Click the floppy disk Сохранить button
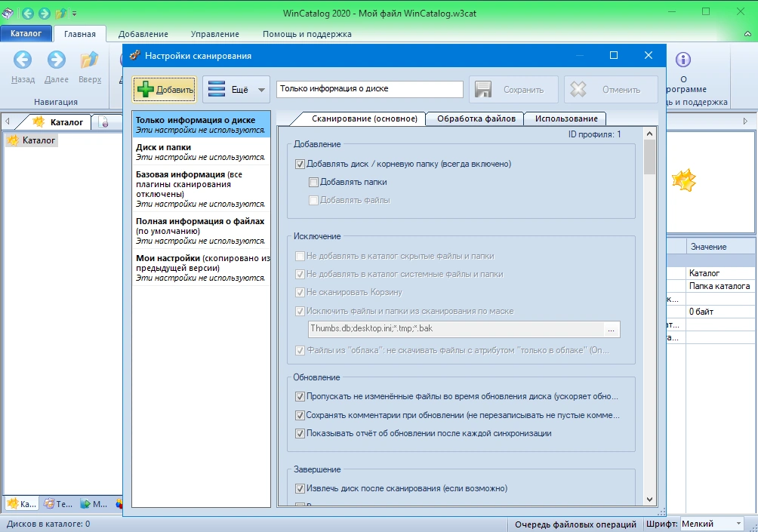 click(x=513, y=89)
